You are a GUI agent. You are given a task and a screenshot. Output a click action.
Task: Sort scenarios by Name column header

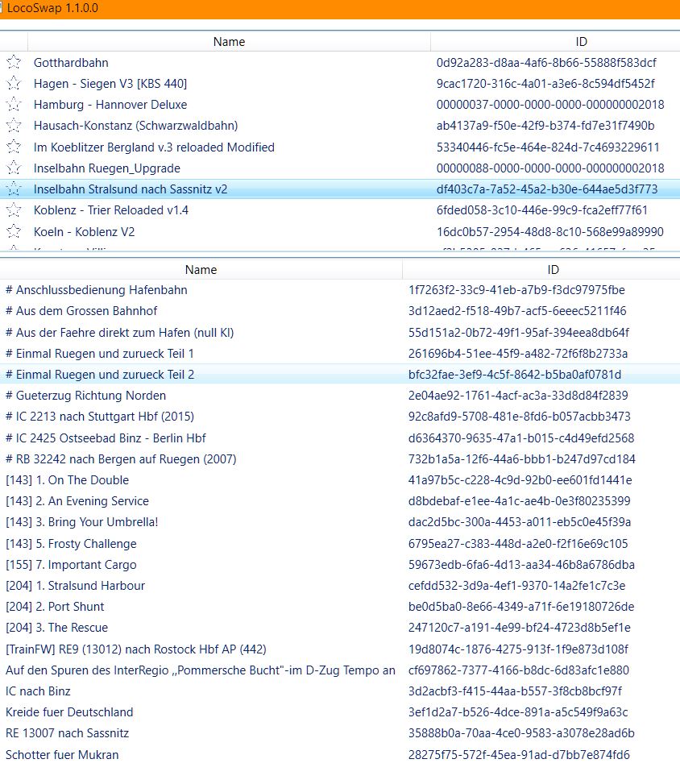tap(201, 269)
